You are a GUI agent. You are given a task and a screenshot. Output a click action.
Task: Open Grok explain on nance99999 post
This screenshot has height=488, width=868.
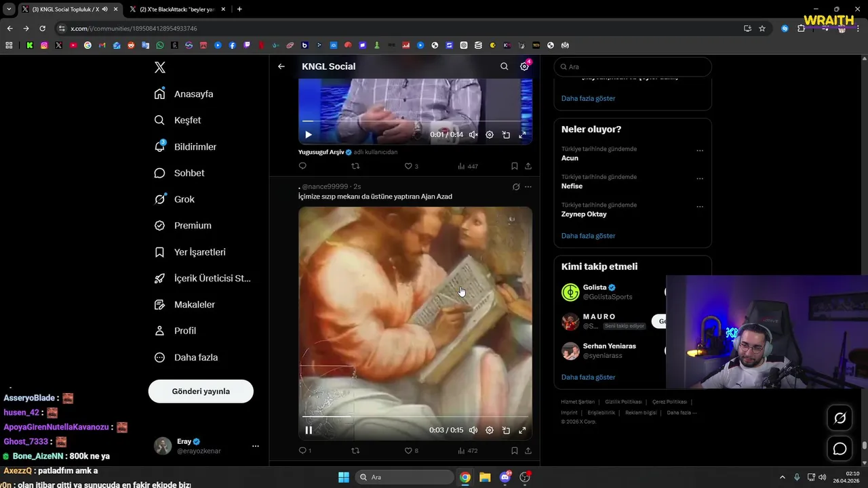pyautogui.click(x=516, y=186)
